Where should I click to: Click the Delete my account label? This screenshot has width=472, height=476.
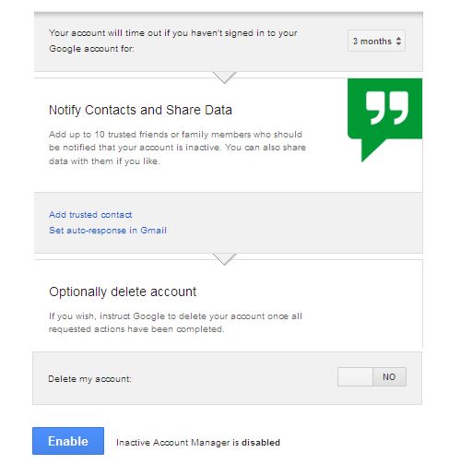89,379
